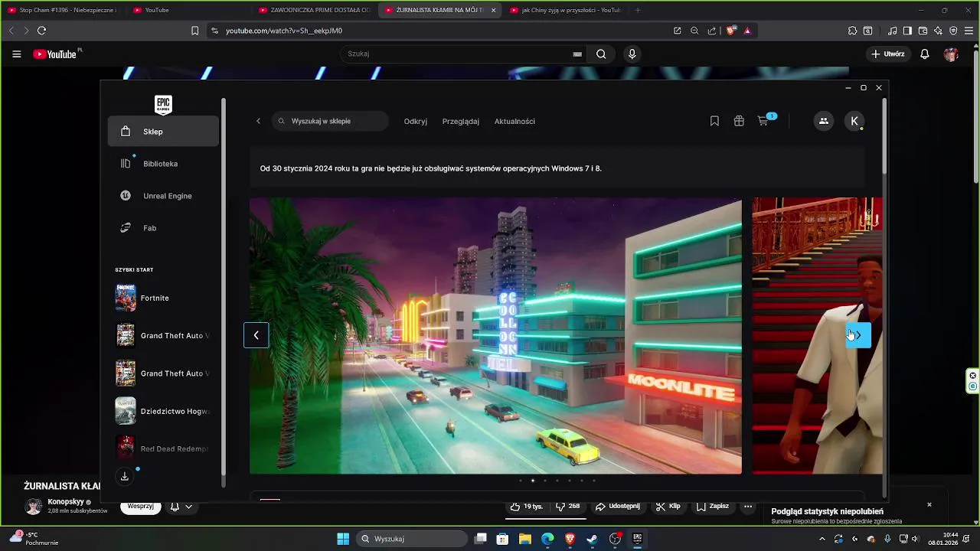Image resolution: width=980 pixels, height=551 pixels.
Task: Click the Utwórz create button
Action: tap(888, 54)
